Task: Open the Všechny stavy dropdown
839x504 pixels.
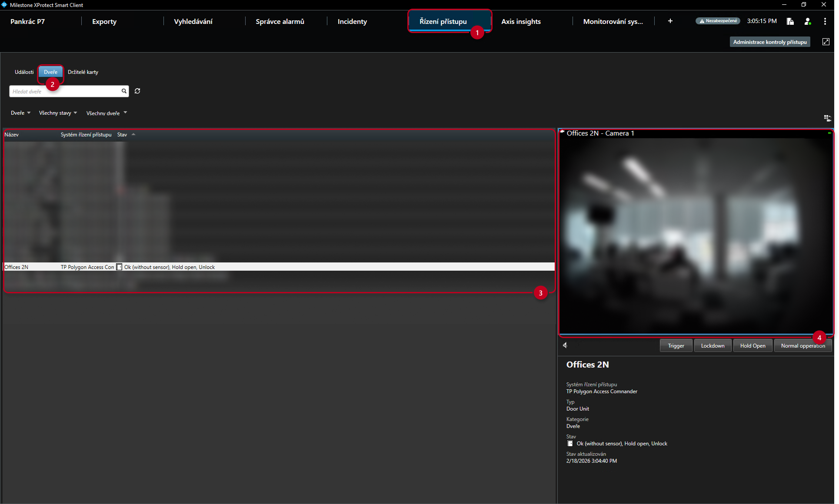Action: 58,113
